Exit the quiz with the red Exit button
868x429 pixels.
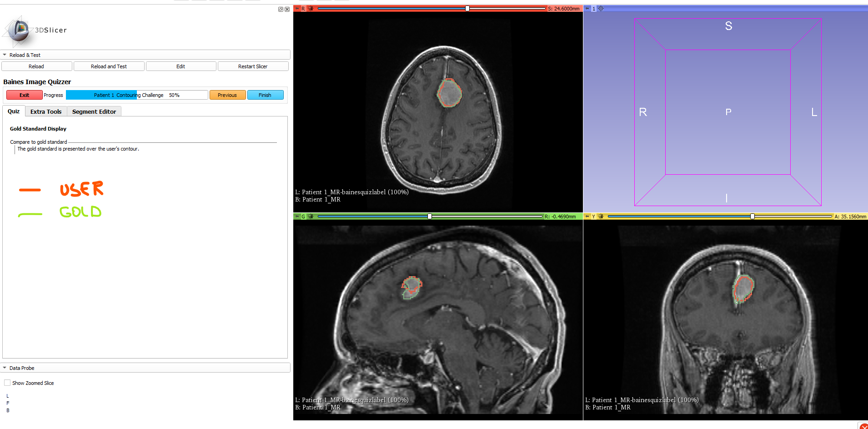click(25, 95)
